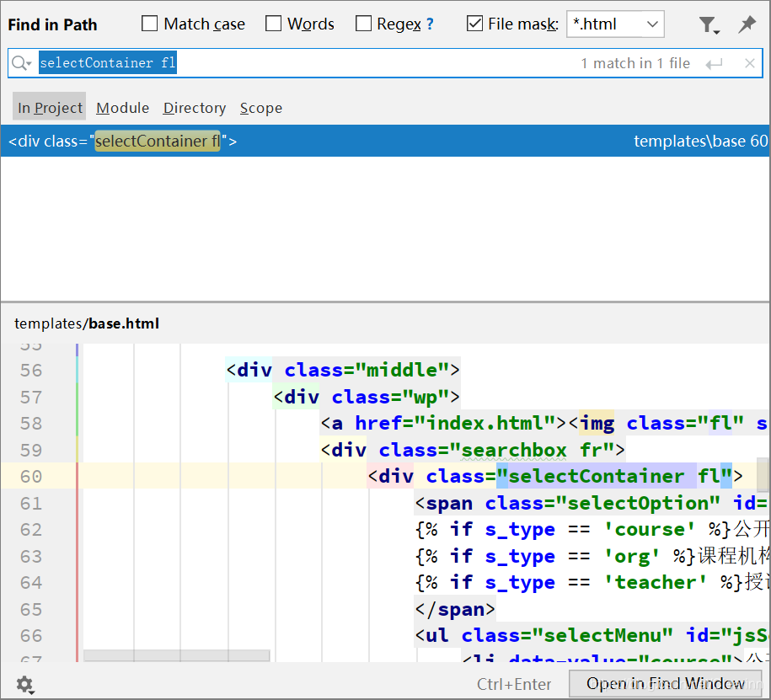Viewport: 771px width, 700px height.
Task: Click the div class="searchbox fr" code line
Action: tap(473, 450)
